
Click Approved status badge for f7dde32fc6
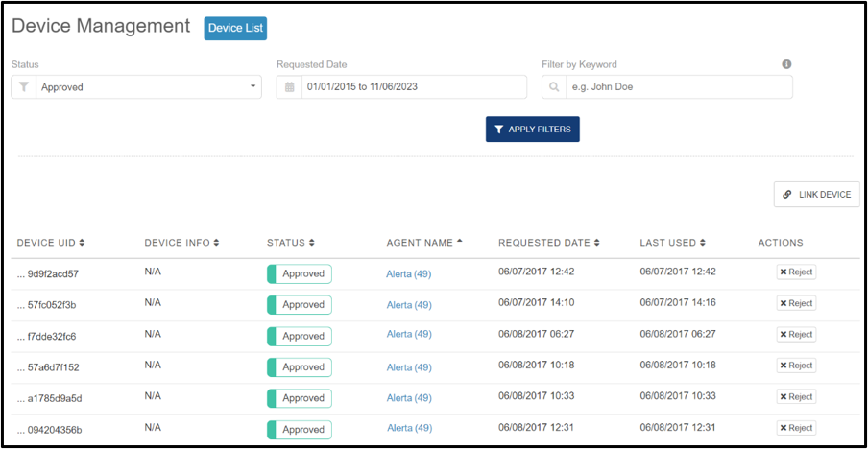(x=300, y=336)
